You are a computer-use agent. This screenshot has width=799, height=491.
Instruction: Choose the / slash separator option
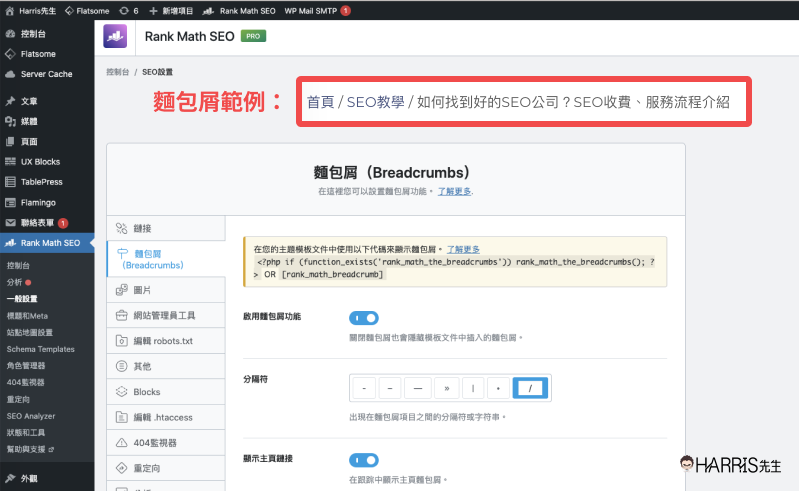point(530,388)
